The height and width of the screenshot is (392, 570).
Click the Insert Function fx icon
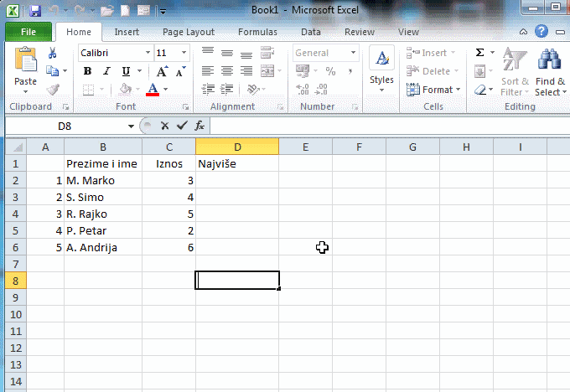(199, 126)
